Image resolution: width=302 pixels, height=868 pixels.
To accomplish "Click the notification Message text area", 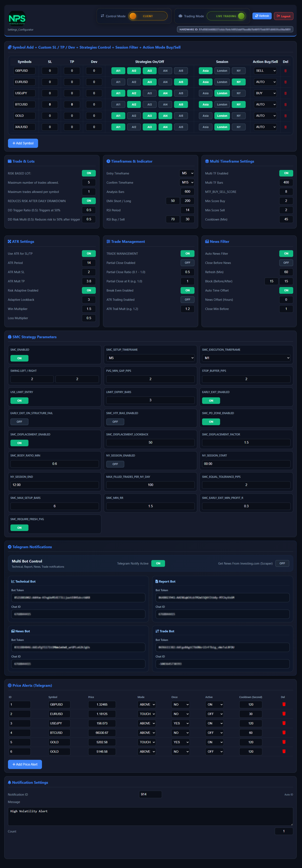I will (150, 816).
